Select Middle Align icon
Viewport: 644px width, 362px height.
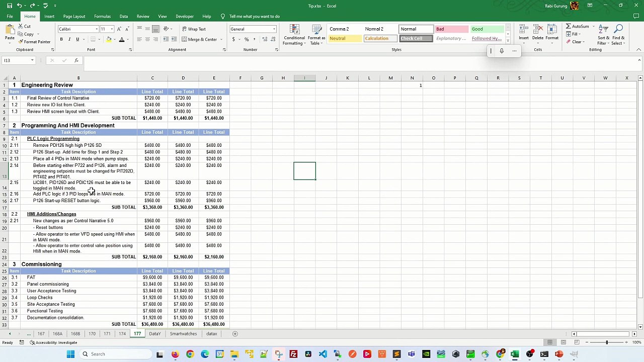(x=147, y=29)
